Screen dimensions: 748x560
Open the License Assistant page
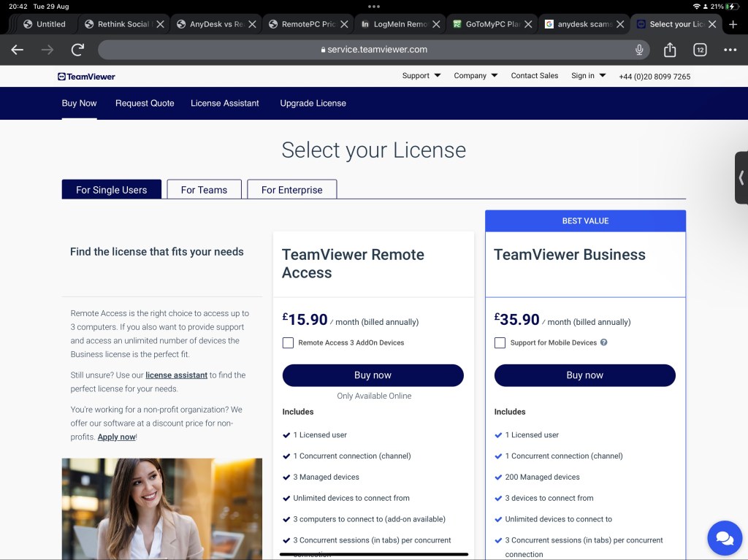pos(225,103)
